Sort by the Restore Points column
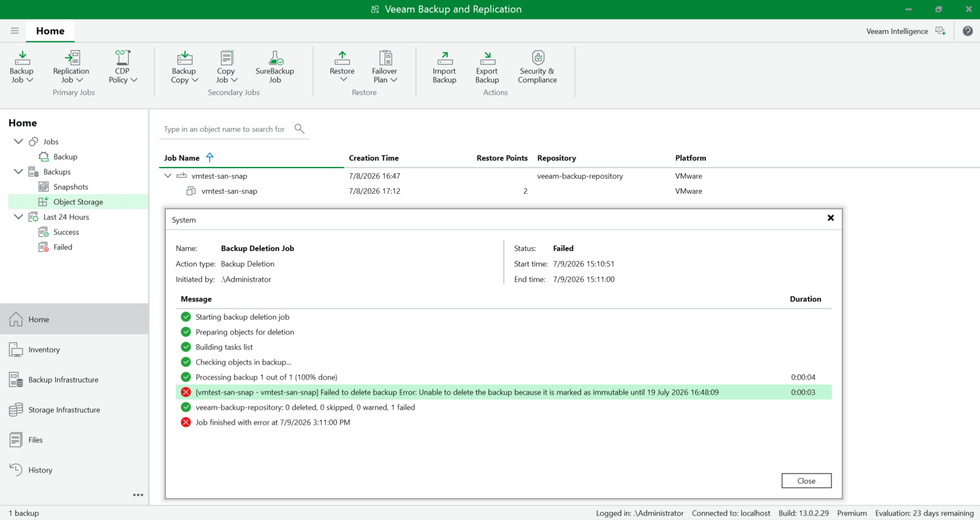Image resolution: width=980 pixels, height=520 pixels. coord(502,158)
